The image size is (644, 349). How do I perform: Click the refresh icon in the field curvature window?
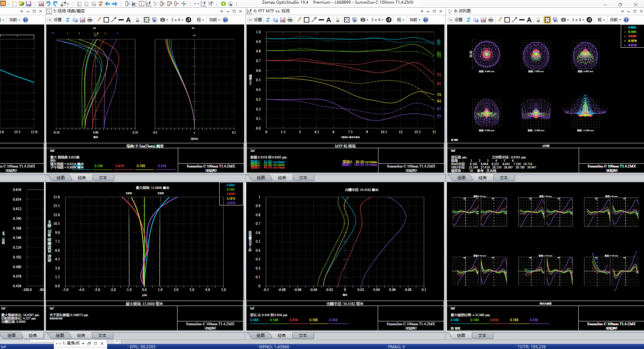pyautogui.click(x=67, y=20)
